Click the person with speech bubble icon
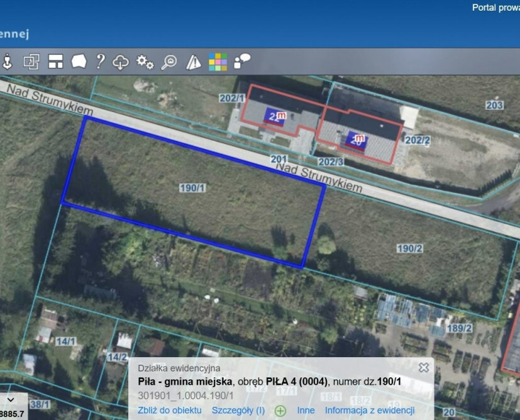 [x=242, y=61]
